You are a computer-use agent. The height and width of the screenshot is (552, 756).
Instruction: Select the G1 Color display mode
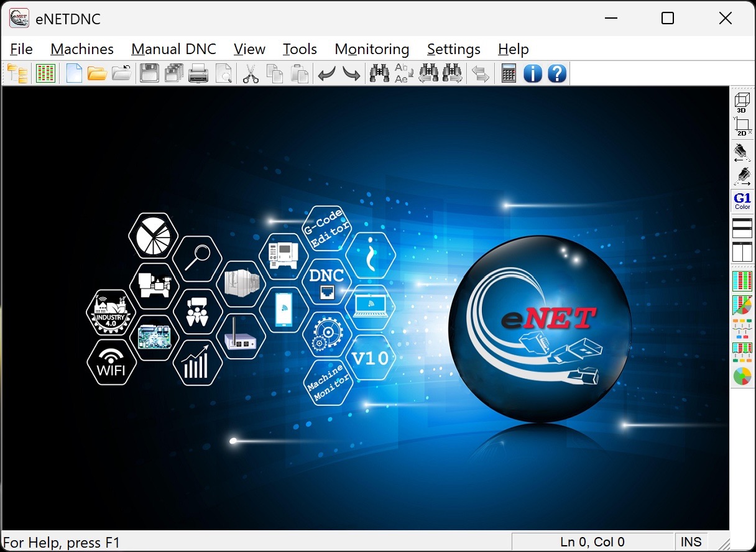[742, 200]
